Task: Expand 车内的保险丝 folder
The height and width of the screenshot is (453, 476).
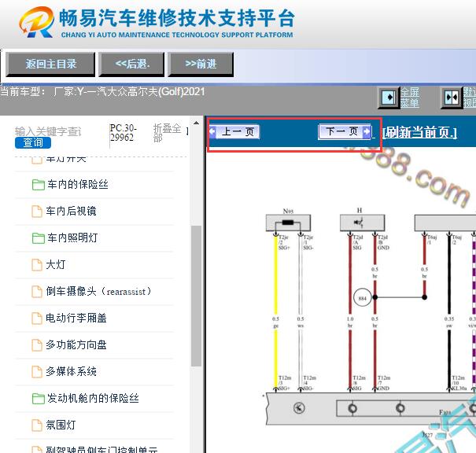Action: point(78,184)
